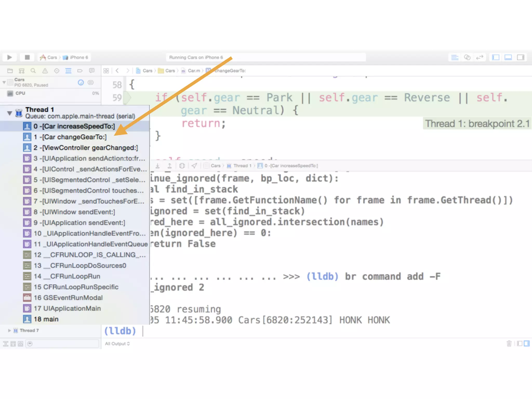532x399 pixels.
Task: Switch to Assistant editor overlapping circles icon
Action: point(467,57)
